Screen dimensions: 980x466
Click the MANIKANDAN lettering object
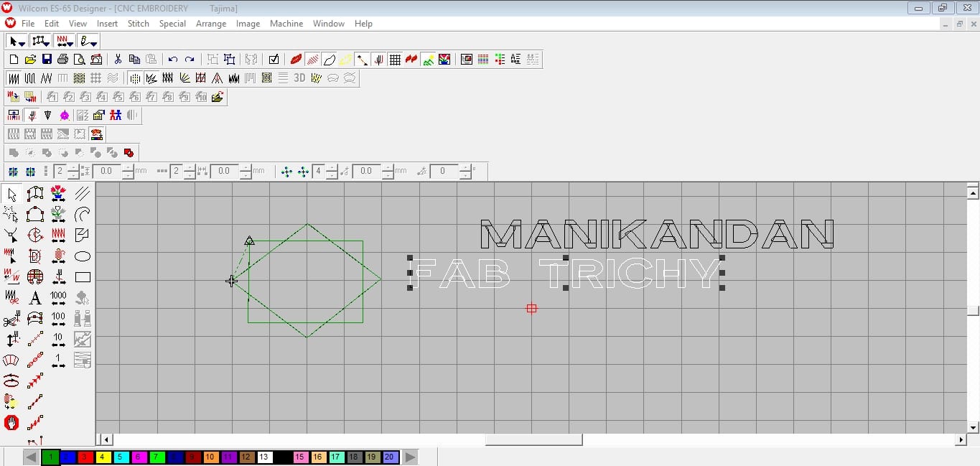click(656, 234)
